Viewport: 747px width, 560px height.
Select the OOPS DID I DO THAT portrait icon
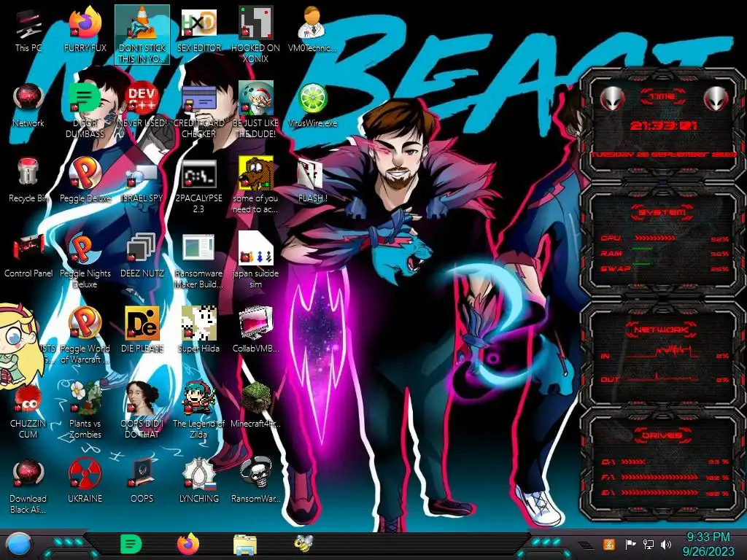(142, 411)
